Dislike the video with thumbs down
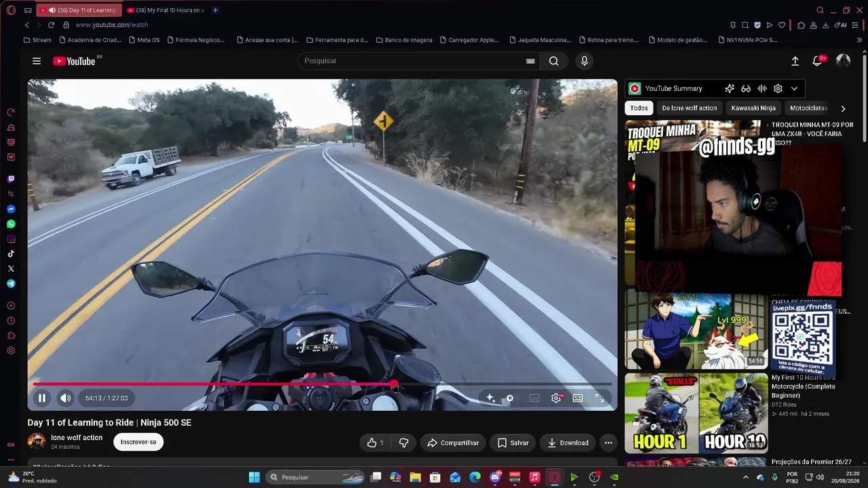This screenshot has width=868, height=488. (404, 443)
